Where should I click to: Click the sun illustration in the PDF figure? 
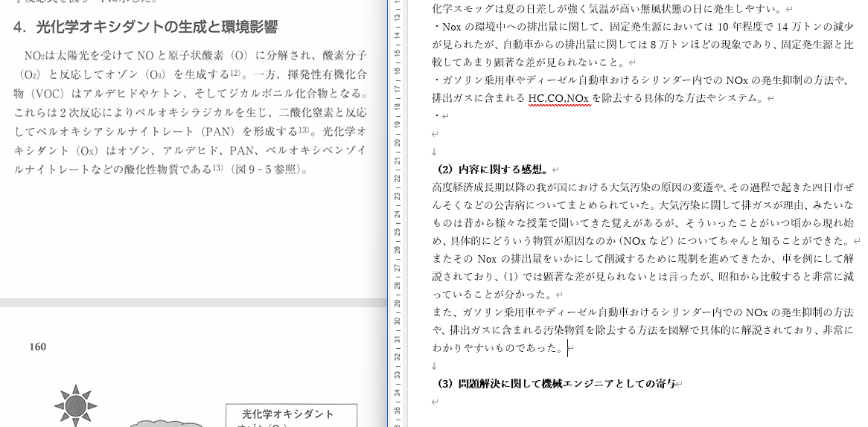75,406
